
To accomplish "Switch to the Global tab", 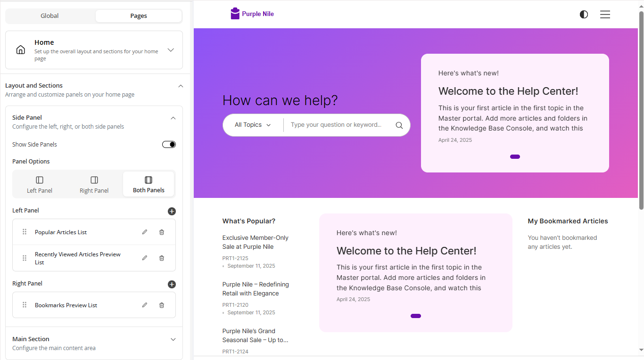I will [x=50, y=16].
